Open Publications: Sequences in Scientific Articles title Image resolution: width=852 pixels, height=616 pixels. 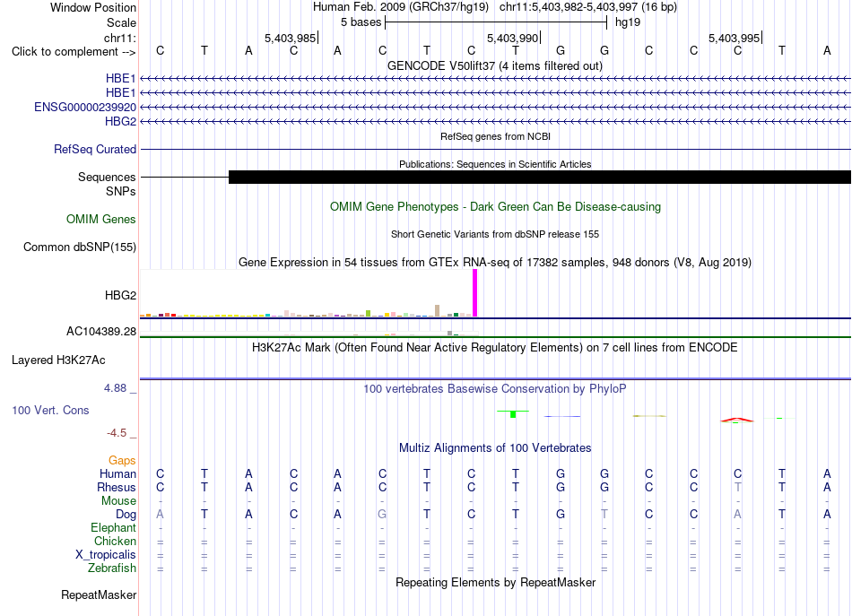pyautogui.click(x=495, y=164)
